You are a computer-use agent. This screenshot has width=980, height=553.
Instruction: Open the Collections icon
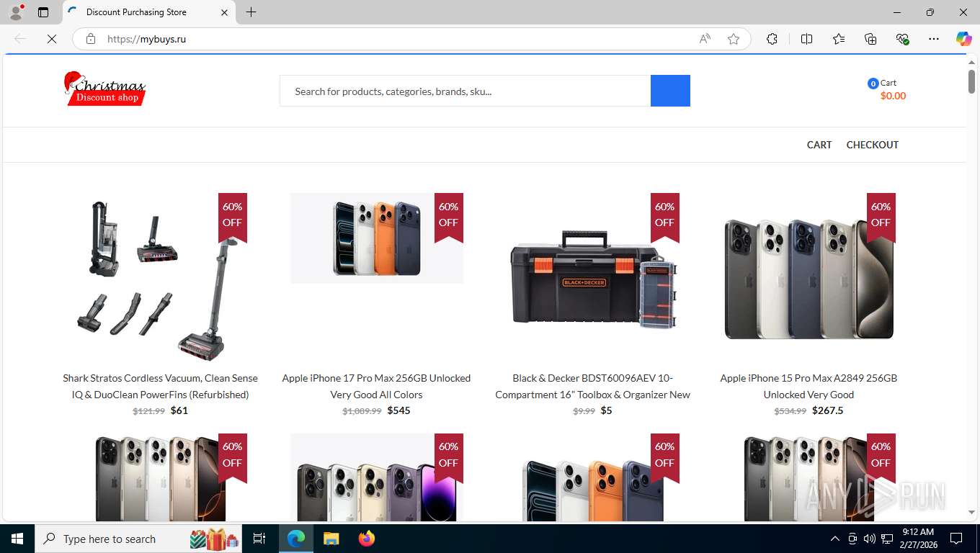[870, 39]
